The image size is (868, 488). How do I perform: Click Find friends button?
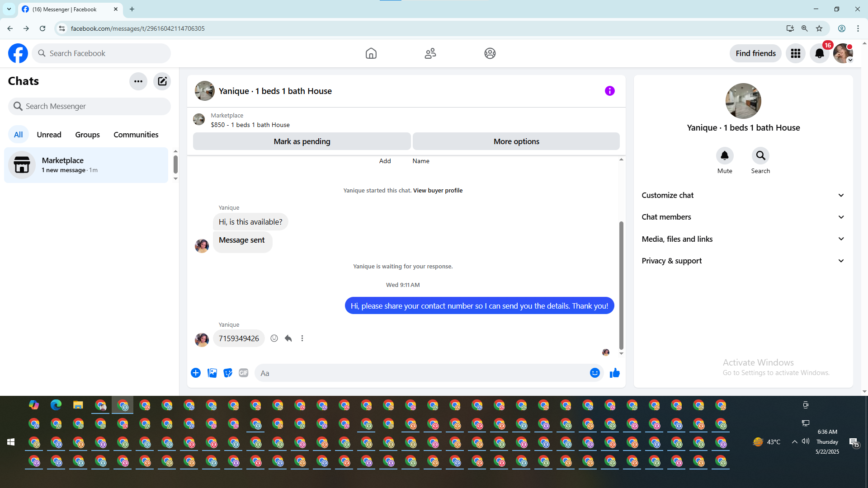pos(755,53)
